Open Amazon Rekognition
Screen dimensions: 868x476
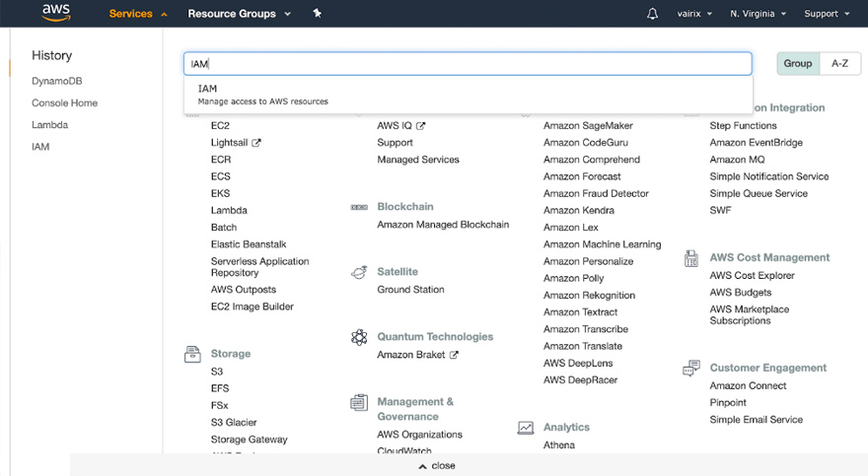tap(589, 296)
